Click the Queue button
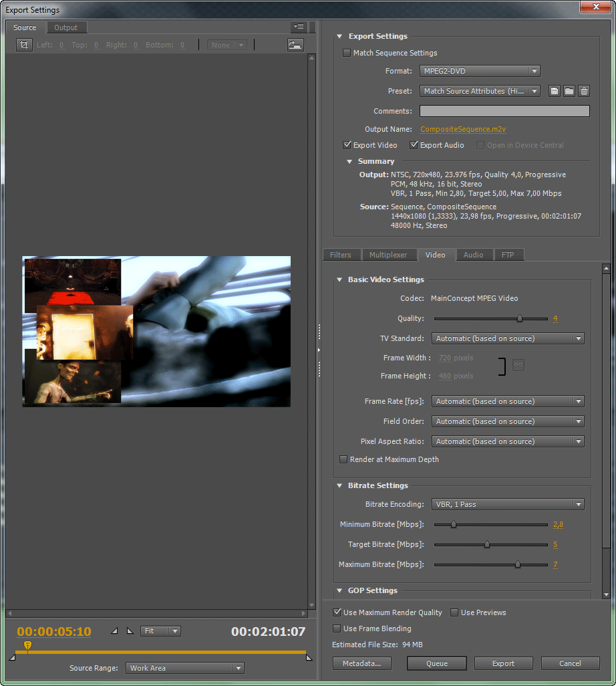Viewport: 616px width, 686px height. click(x=437, y=663)
